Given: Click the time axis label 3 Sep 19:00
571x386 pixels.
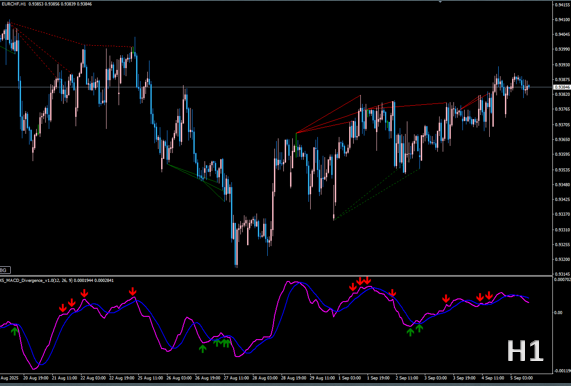Looking at the screenshot, I should point(465,378).
